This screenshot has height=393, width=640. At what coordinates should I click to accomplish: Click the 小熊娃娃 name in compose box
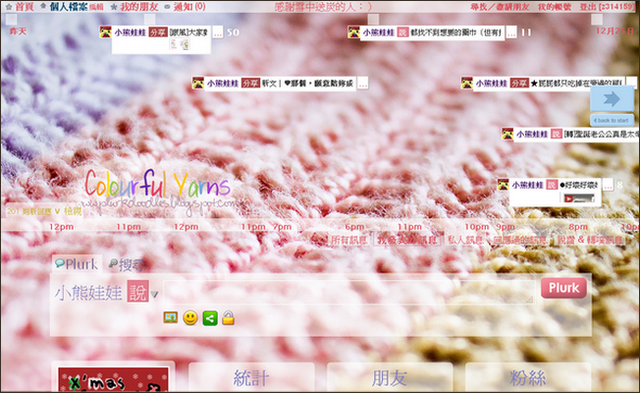coord(89,293)
